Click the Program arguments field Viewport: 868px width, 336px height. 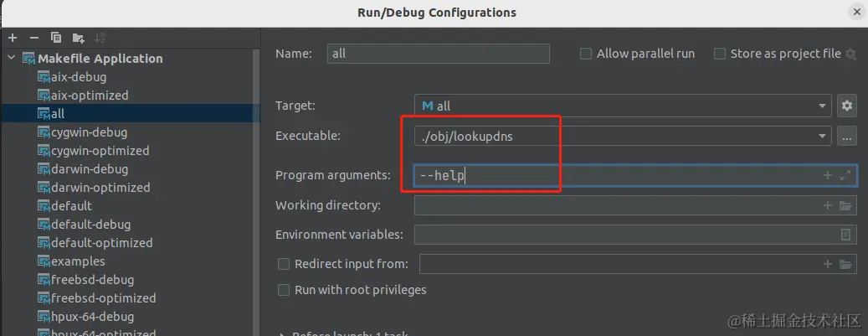point(635,176)
